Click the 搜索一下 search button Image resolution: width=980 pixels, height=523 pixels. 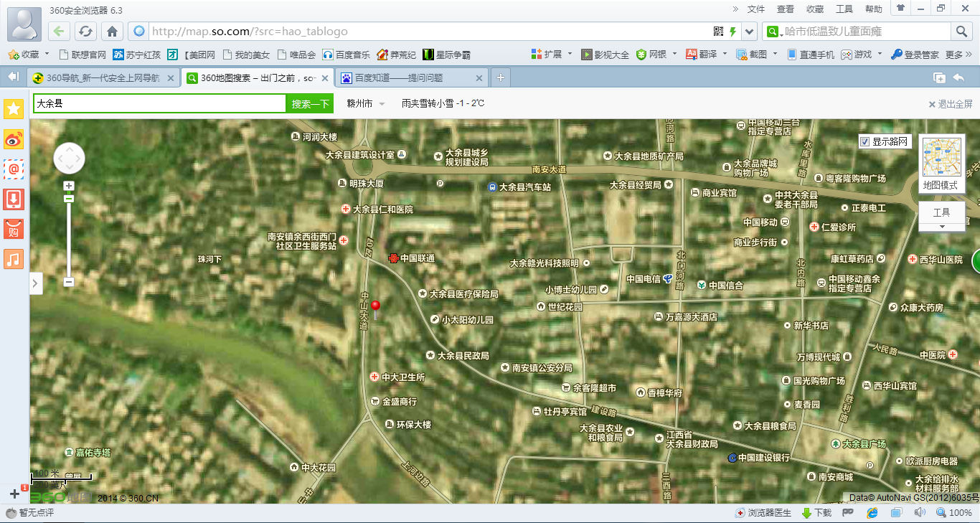[310, 104]
